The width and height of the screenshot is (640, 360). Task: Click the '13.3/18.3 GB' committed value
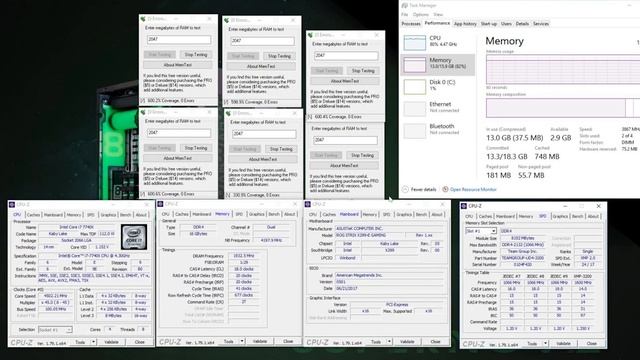(x=507, y=157)
